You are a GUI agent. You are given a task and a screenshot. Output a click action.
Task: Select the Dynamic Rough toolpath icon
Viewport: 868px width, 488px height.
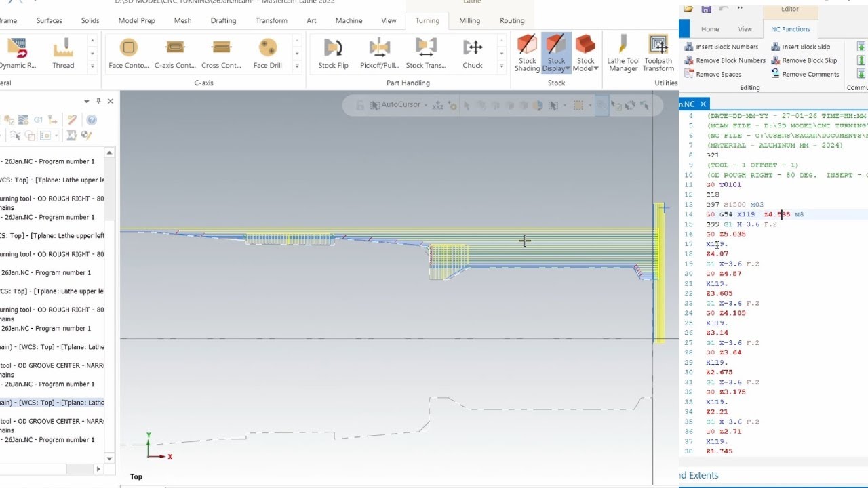click(x=18, y=54)
